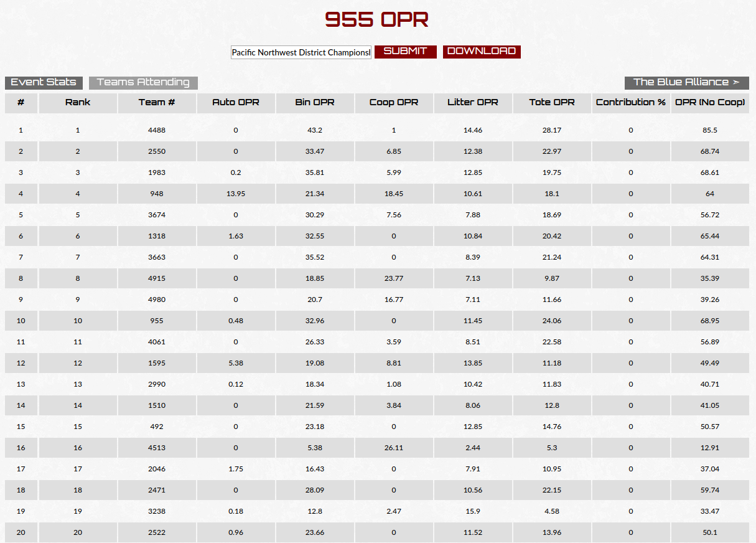Sort by OPR (No Coop) column header

[710, 103]
